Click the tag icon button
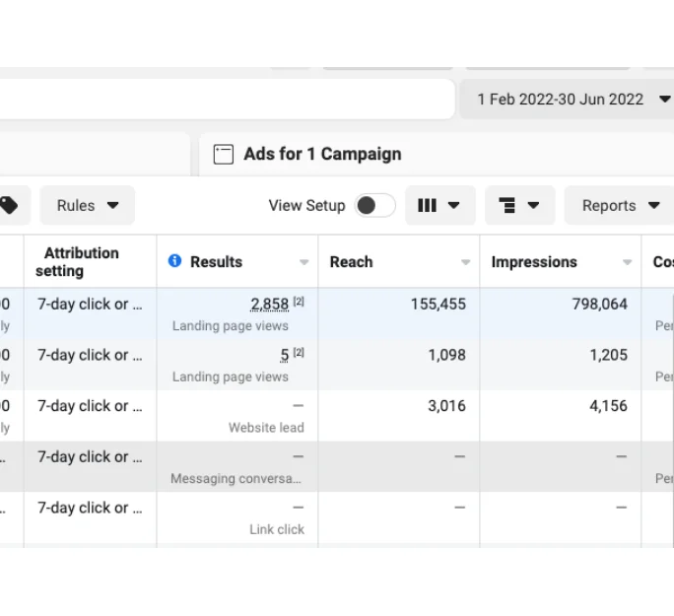The height and width of the screenshot is (616, 674). (10, 205)
